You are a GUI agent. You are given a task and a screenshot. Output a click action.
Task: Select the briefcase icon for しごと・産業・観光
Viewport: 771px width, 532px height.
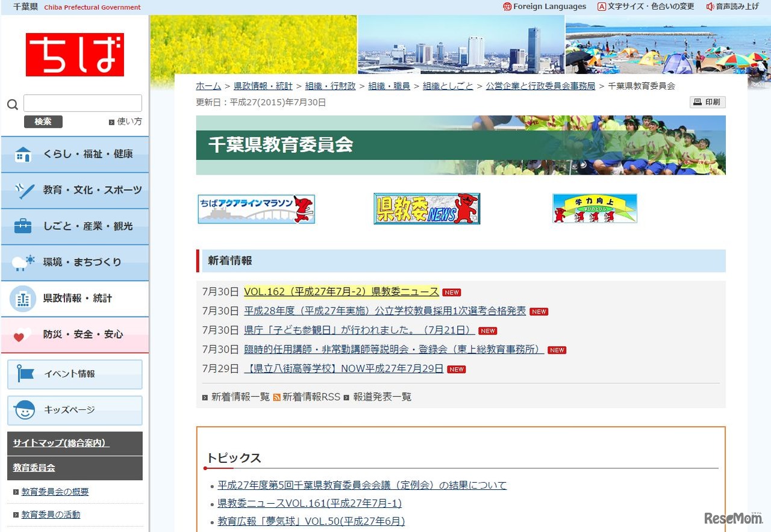tap(22, 227)
